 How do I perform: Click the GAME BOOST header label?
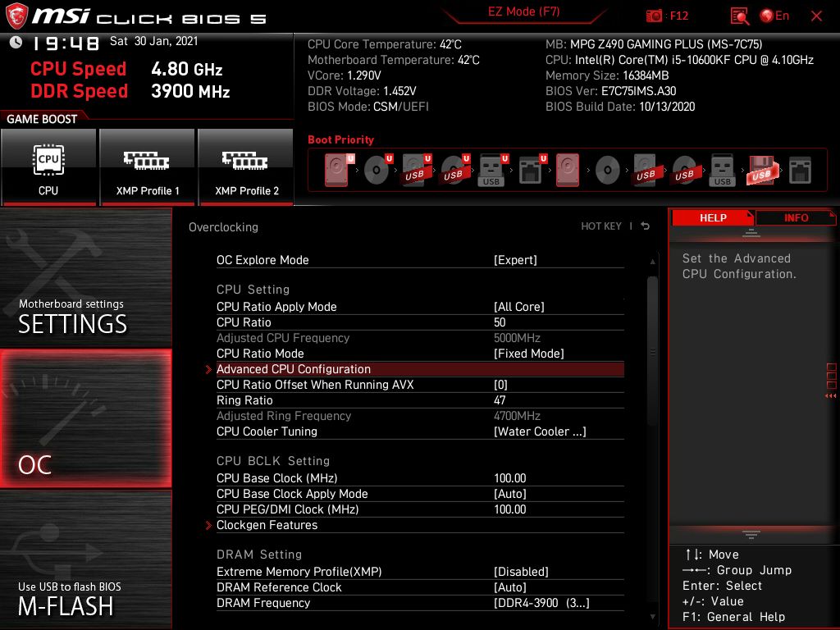42,119
